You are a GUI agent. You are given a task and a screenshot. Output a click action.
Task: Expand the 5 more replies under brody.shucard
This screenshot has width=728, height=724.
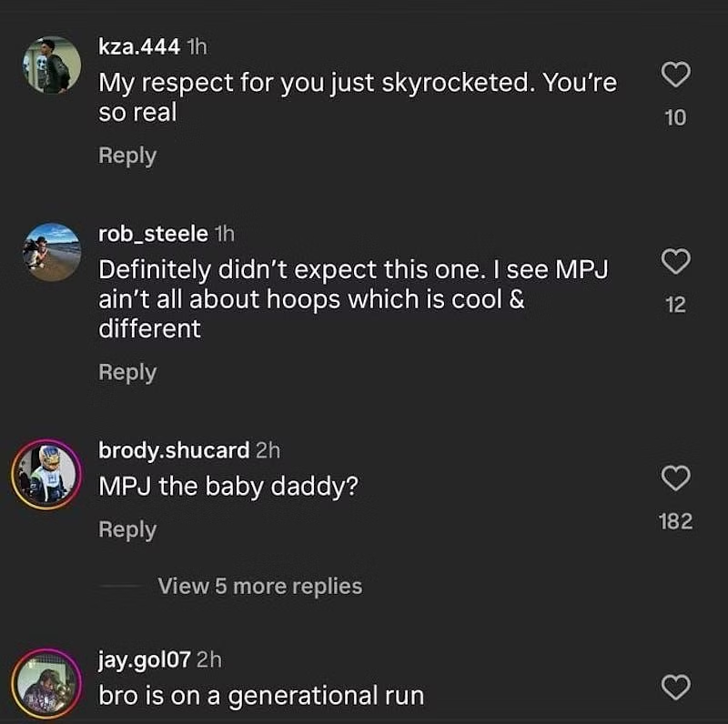[x=262, y=586]
